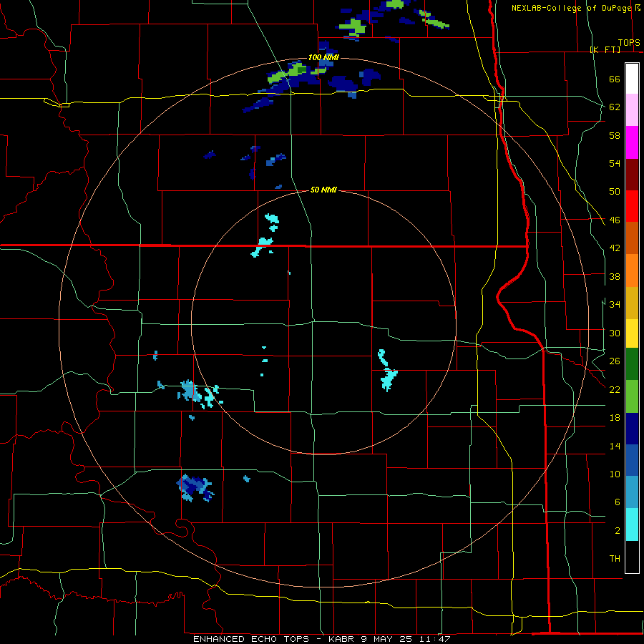Select the 18 legend value
The height and width of the screenshot is (644, 644).
click(x=615, y=418)
